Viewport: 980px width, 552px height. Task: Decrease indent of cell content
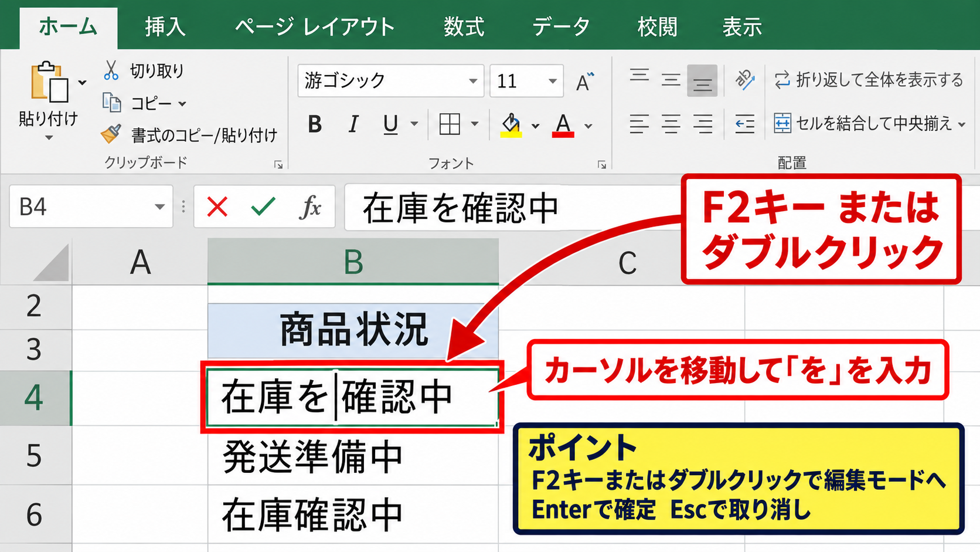[745, 124]
